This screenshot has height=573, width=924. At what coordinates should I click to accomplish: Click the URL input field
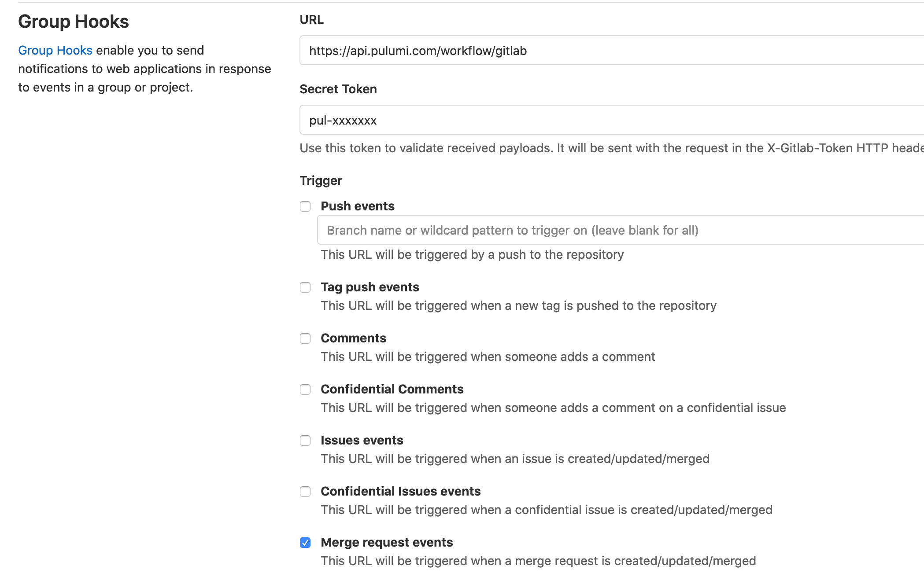pyautogui.click(x=612, y=51)
